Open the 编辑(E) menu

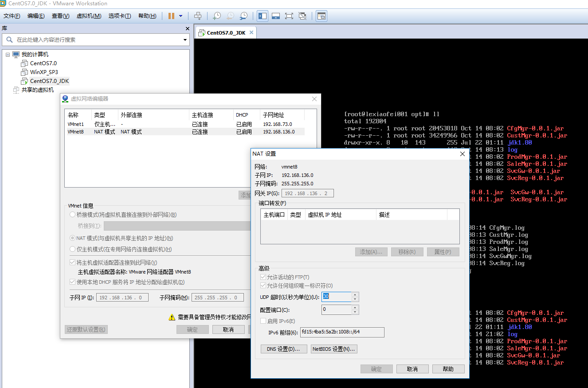coord(36,16)
